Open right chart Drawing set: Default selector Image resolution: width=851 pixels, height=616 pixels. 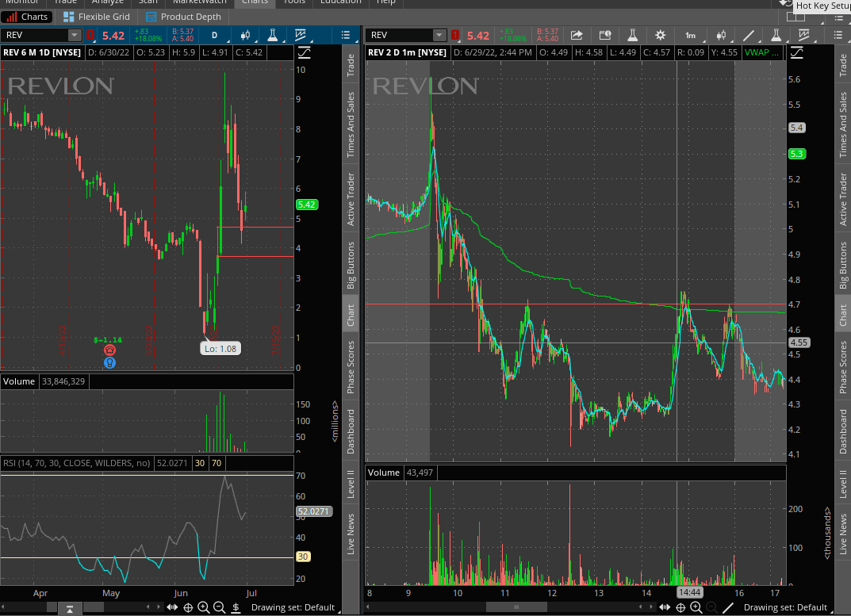[786, 607]
